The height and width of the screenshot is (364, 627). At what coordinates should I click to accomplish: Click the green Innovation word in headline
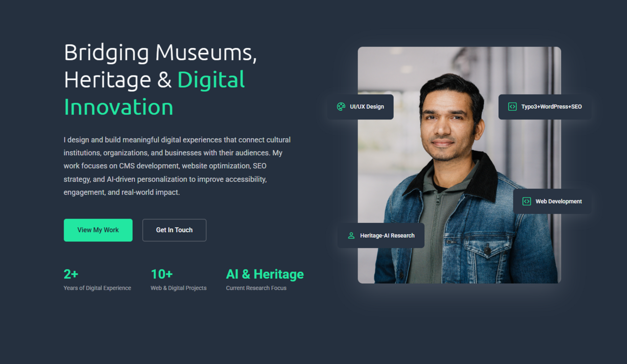tap(119, 107)
